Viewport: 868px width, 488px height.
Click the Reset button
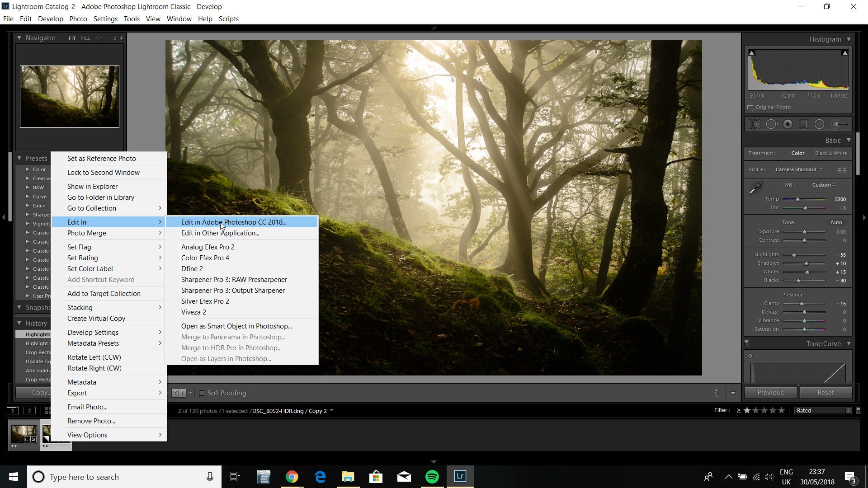pos(826,392)
